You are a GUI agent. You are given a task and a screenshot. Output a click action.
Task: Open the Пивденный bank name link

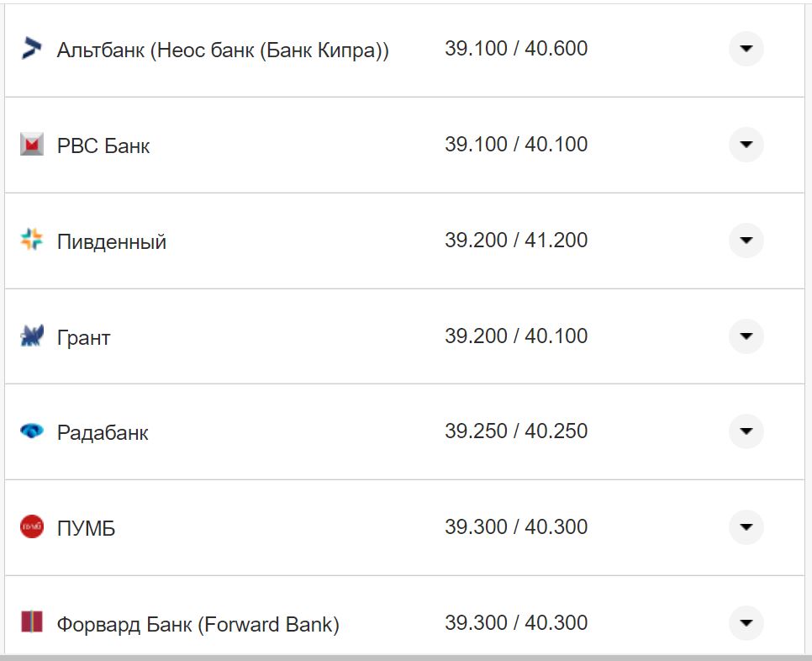112,242
